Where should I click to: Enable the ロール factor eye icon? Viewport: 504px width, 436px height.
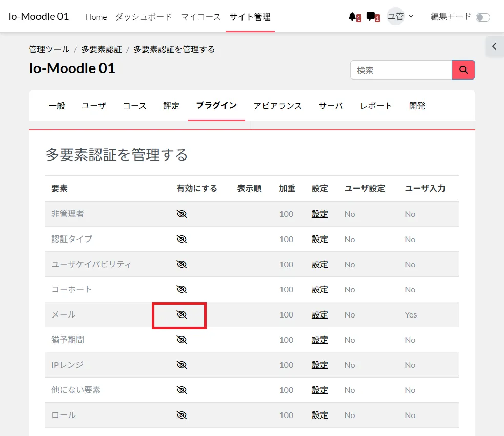[182, 415]
